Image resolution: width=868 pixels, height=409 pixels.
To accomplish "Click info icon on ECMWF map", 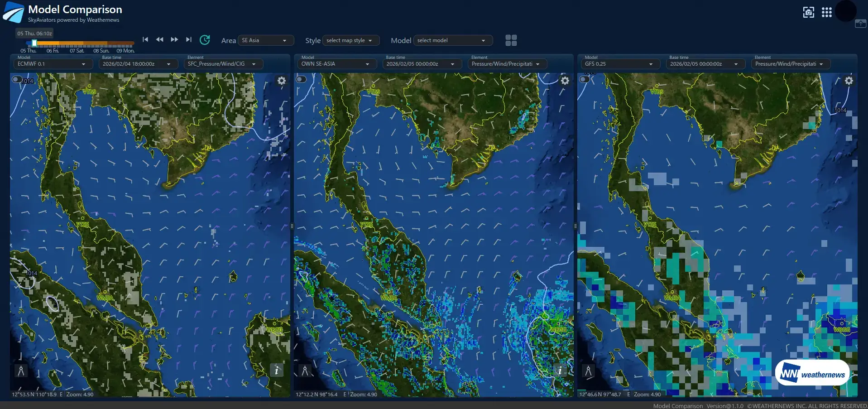I will tap(276, 370).
